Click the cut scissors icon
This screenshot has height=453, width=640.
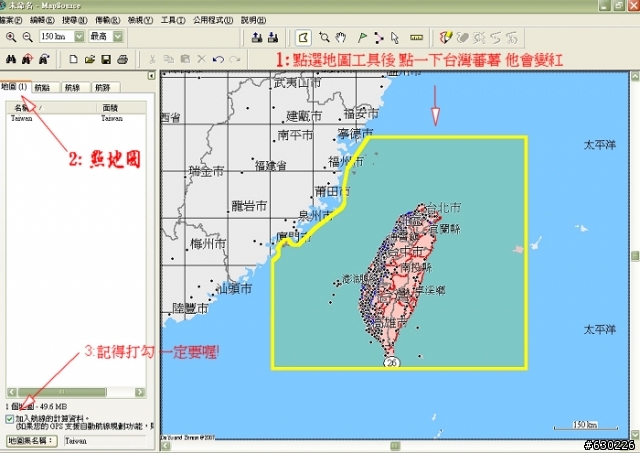[152, 60]
